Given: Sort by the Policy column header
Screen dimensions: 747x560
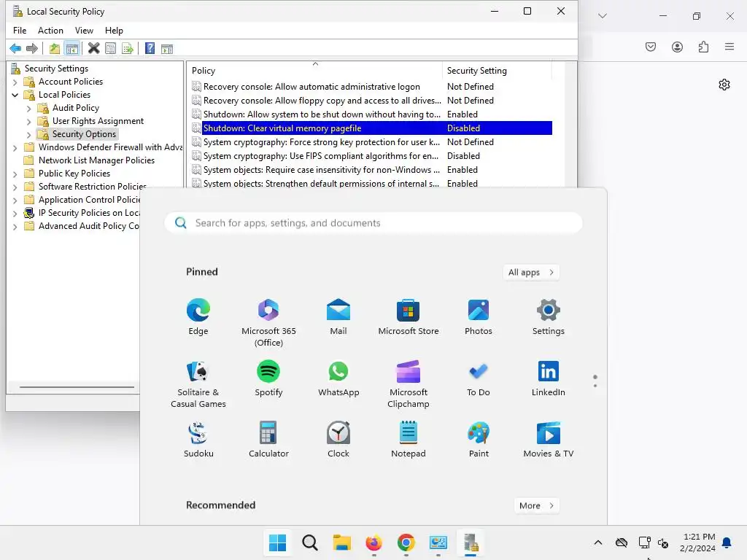Looking at the screenshot, I should click(314, 71).
